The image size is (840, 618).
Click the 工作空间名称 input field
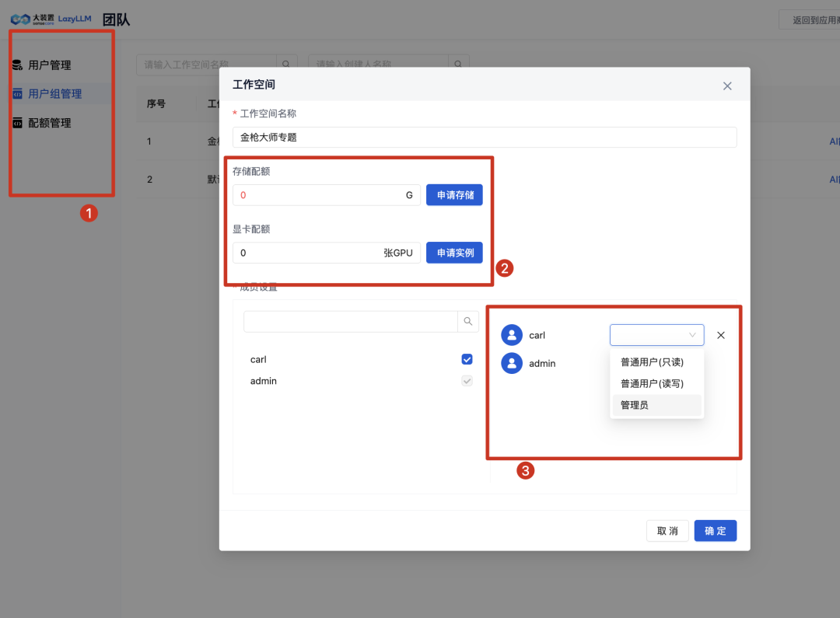tap(484, 138)
